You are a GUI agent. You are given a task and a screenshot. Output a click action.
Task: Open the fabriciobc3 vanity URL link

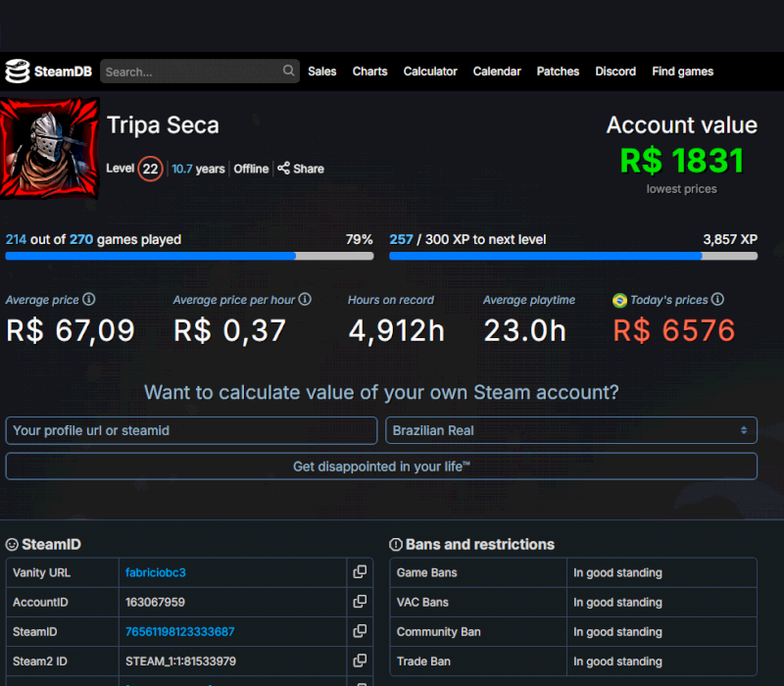[x=156, y=572]
